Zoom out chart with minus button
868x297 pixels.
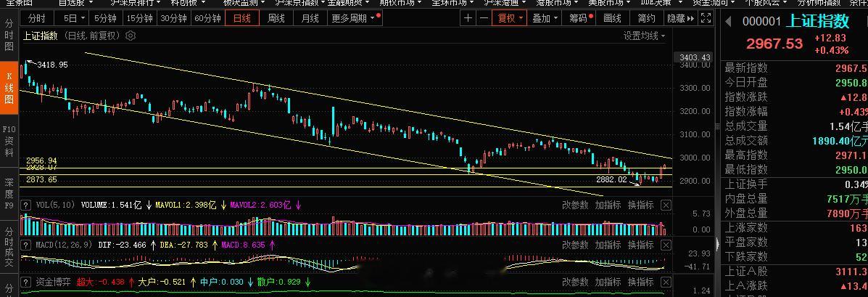484,18
